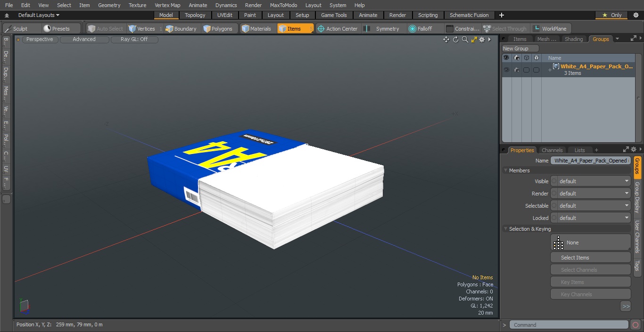
Task: Click the viewport rotate icon
Action: 456,40
